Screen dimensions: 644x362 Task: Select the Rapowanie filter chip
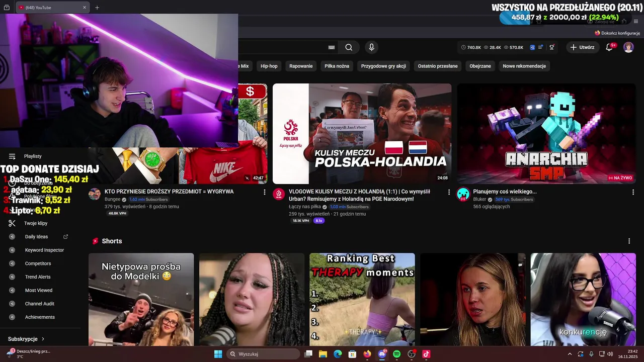tap(301, 66)
